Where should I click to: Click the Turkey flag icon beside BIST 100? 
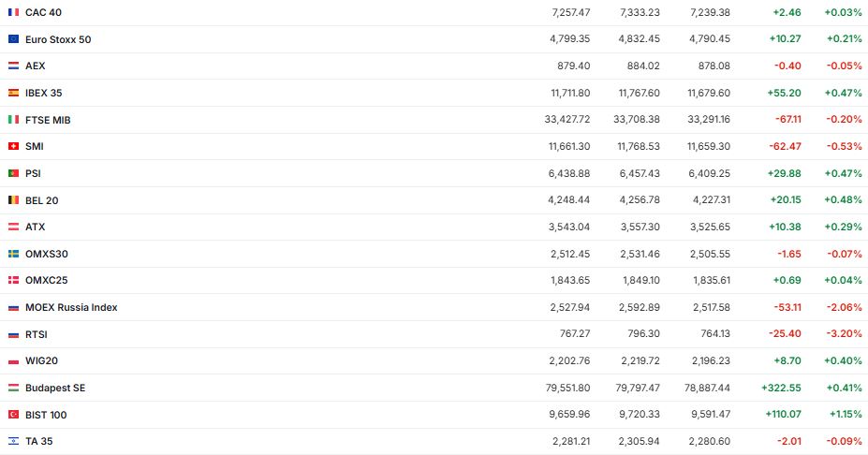tap(13, 415)
